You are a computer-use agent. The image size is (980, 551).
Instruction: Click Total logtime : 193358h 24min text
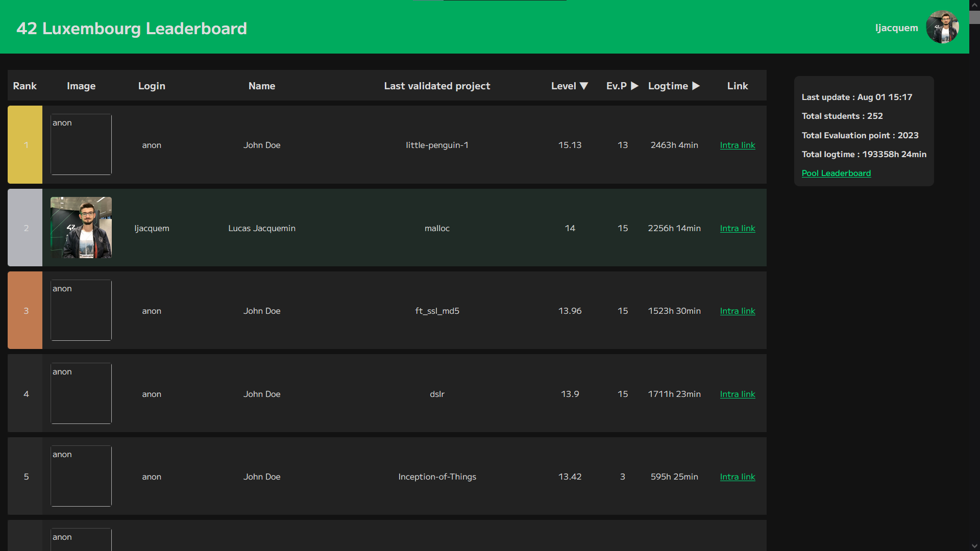pyautogui.click(x=864, y=154)
